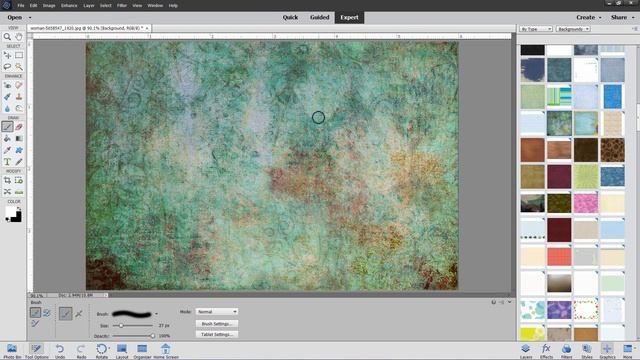Open the Brush preset picker dropdown

(156, 314)
